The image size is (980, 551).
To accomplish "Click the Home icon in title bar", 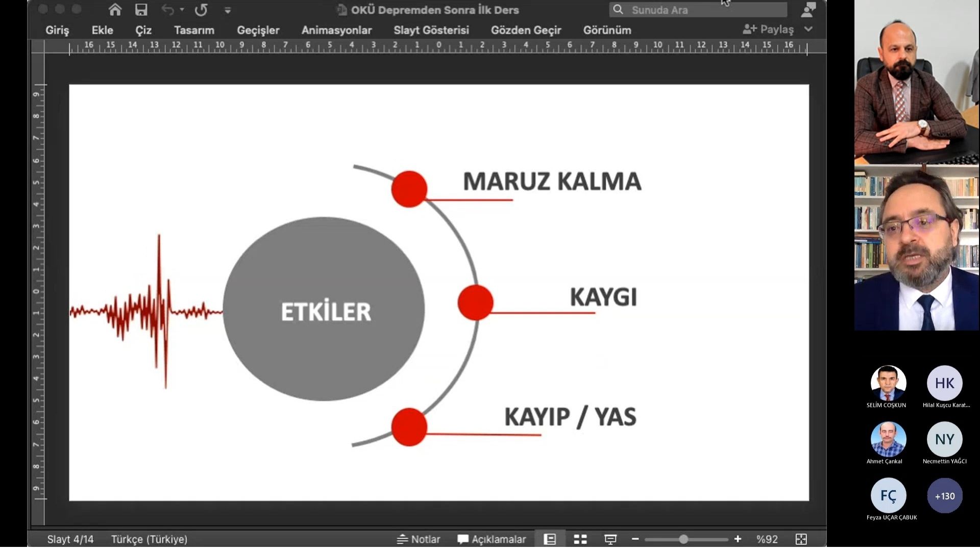I will point(115,10).
